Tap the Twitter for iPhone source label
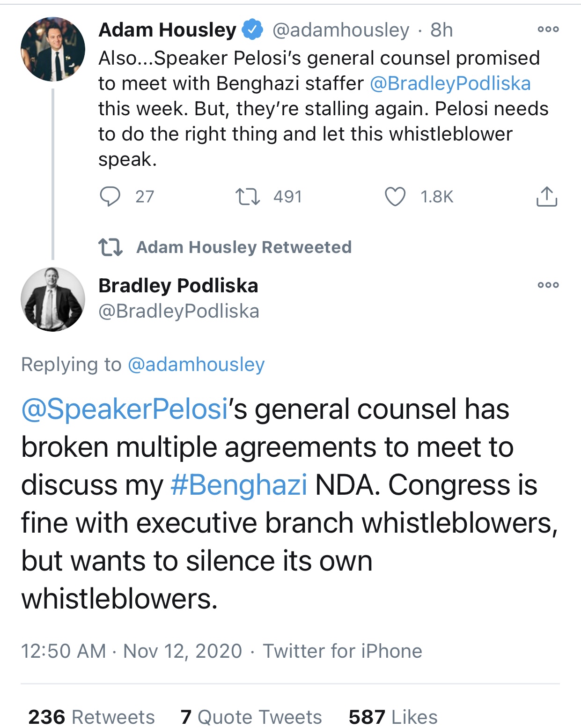The height and width of the screenshot is (728, 581). pos(342,651)
